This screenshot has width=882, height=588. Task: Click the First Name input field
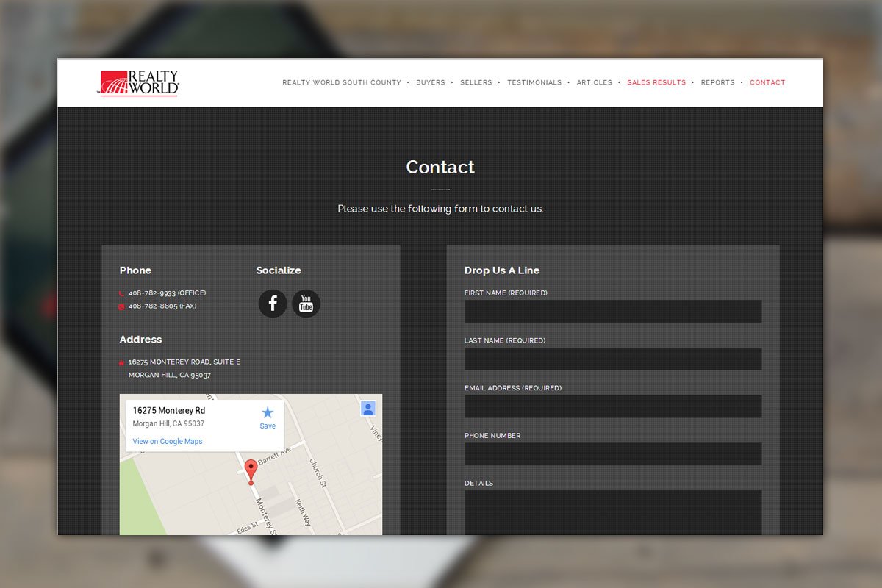(613, 311)
